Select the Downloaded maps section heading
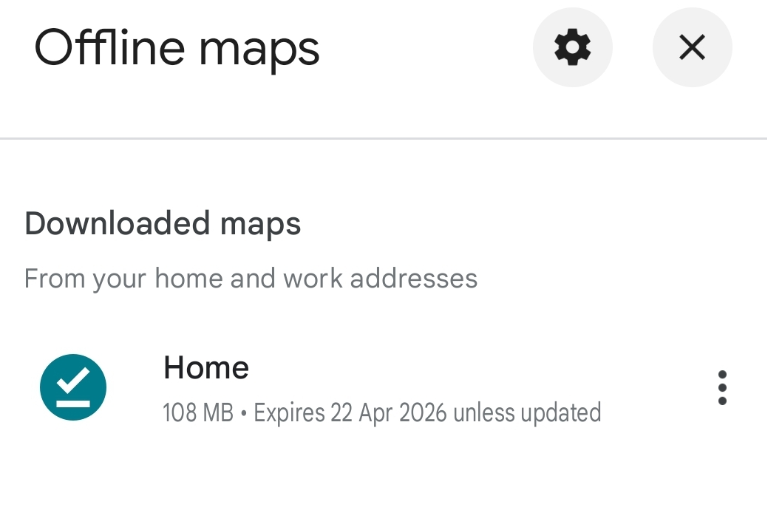The image size is (767, 529). click(162, 224)
